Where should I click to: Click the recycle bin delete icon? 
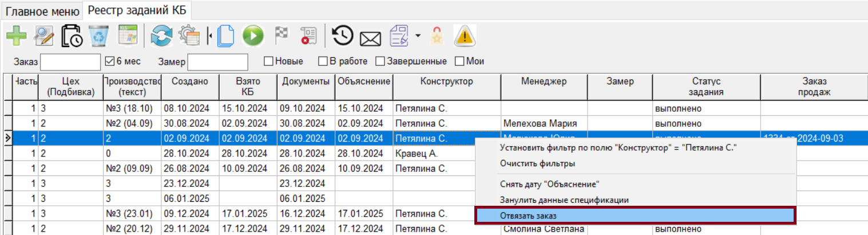pos(99,37)
